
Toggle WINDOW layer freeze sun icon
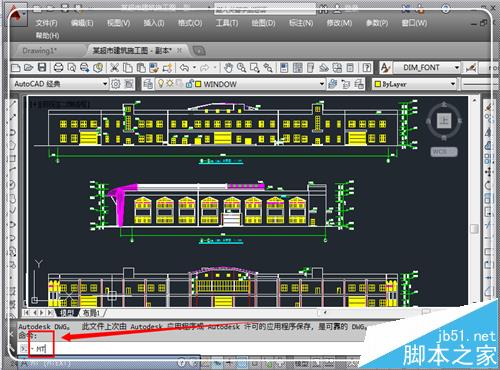pos(170,83)
